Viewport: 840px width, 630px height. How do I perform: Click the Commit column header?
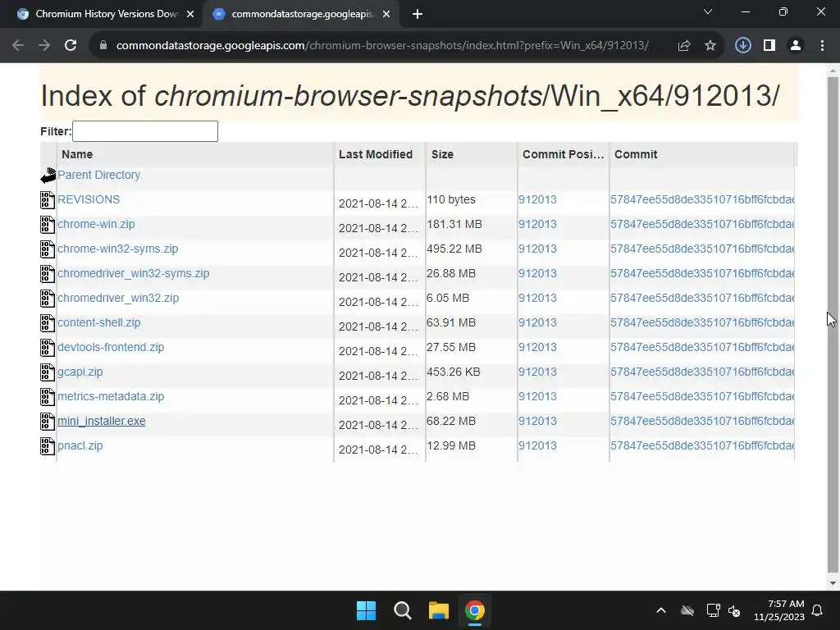click(x=702, y=154)
